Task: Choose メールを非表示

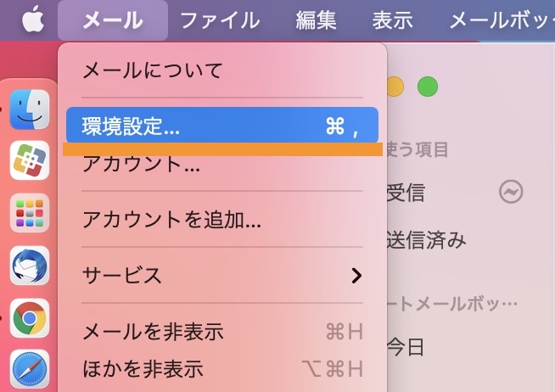Action: coord(153,331)
